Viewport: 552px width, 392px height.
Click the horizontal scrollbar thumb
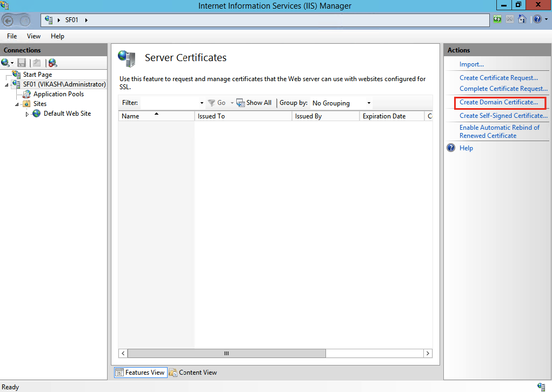(227, 353)
